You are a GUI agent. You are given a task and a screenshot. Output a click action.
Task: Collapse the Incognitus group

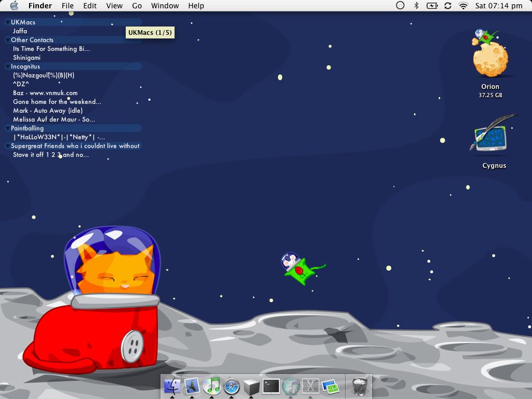[x=7, y=66]
